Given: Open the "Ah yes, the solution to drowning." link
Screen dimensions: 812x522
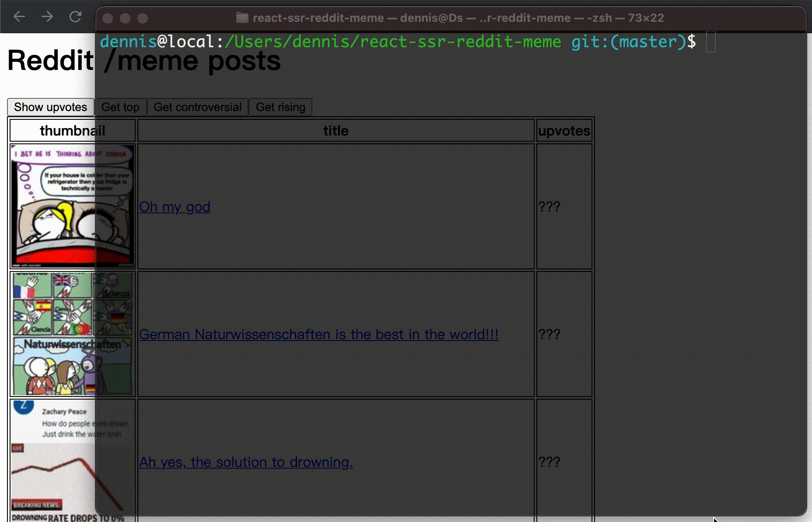Looking at the screenshot, I should pos(246,462).
